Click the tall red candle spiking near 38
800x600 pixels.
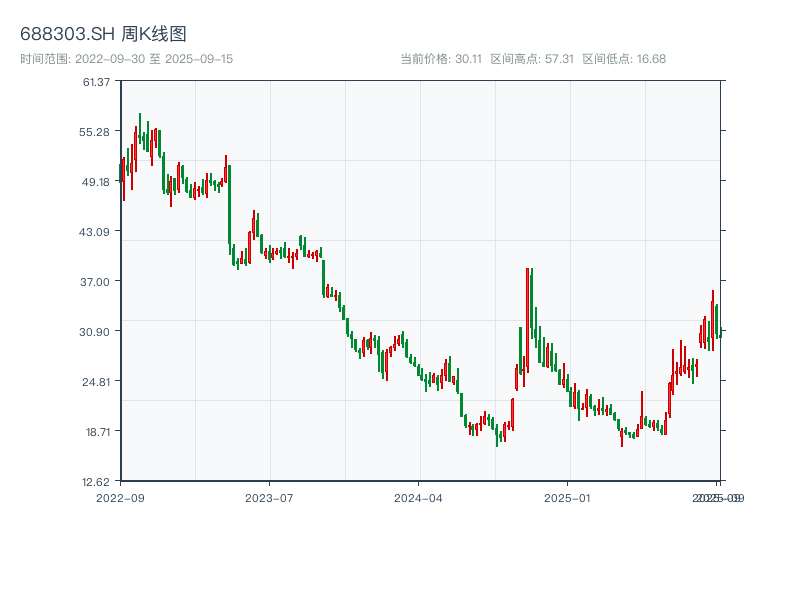pyautogui.click(x=527, y=320)
